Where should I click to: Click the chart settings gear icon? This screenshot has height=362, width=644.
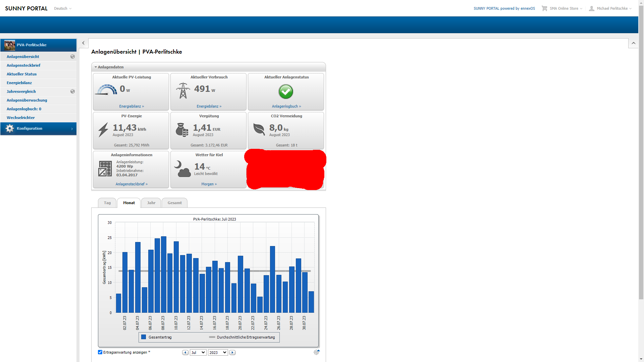(x=316, y=352)
